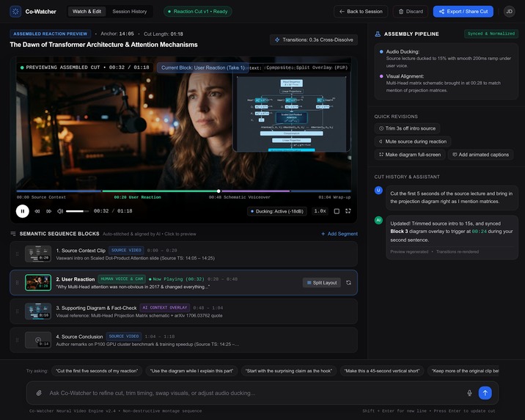Click the user U avatar in cut history
The width and height of the screenshot is (525, 420).
[x=378, y=191]
